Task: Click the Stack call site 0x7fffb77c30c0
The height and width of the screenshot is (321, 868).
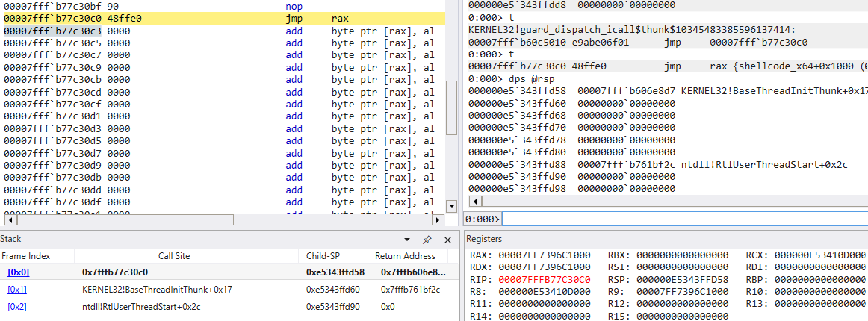Action: click(x=114, y=272)
